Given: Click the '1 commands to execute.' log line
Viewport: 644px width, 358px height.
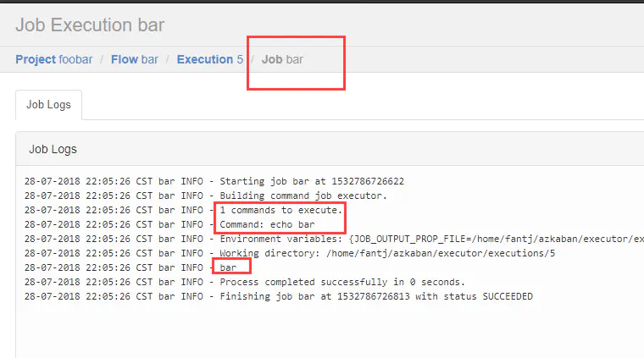Looking at the screenshot, I should tap(183, 210).
